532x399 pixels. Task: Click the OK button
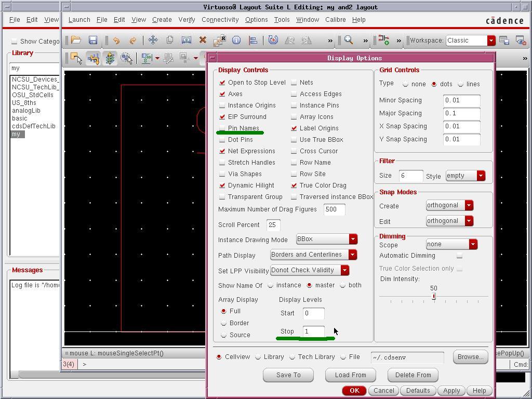pos(354,391)
